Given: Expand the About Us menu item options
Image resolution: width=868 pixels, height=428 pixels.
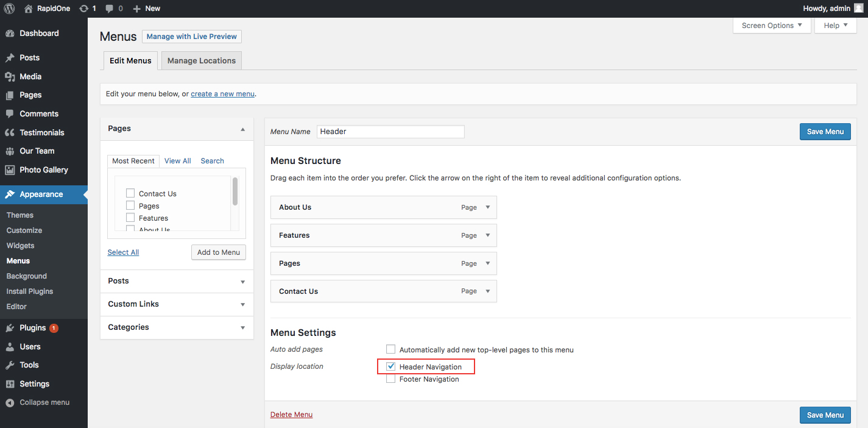Looking at the screenshot, I should (x=487, y=207).
